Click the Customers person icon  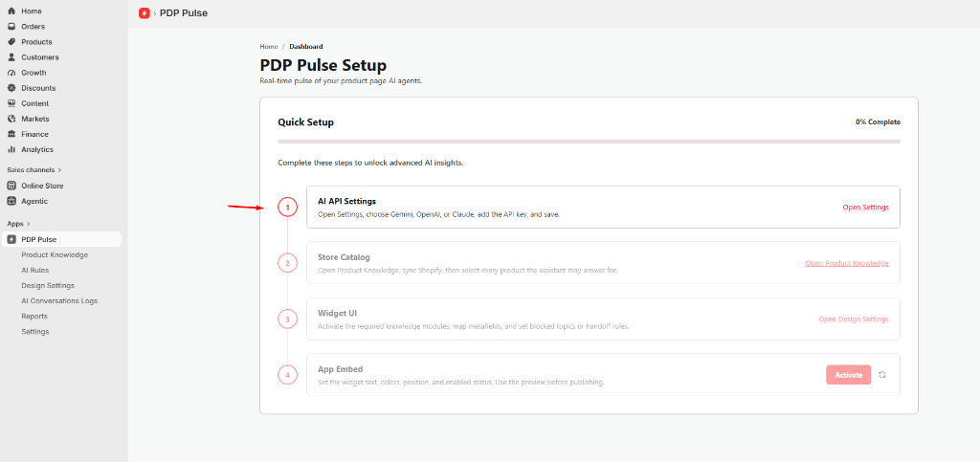pyautogui.click(x=11, y=57)
